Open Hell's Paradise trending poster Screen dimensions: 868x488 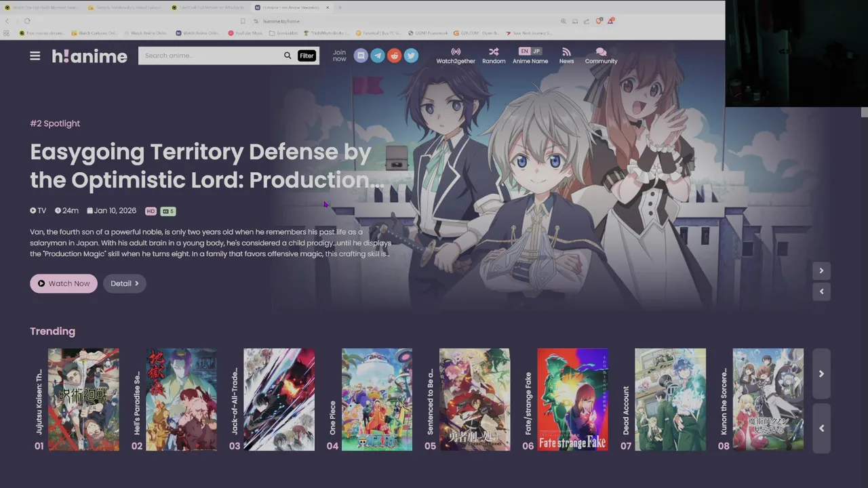pyautogui.click(x=181, y=399)
